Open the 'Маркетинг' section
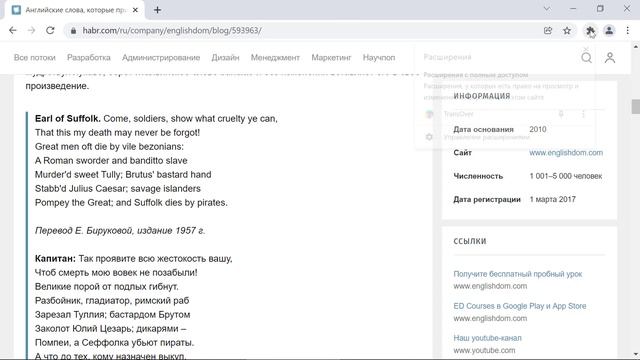The height and width of the screenshot is (360, 640). (331, 58)
